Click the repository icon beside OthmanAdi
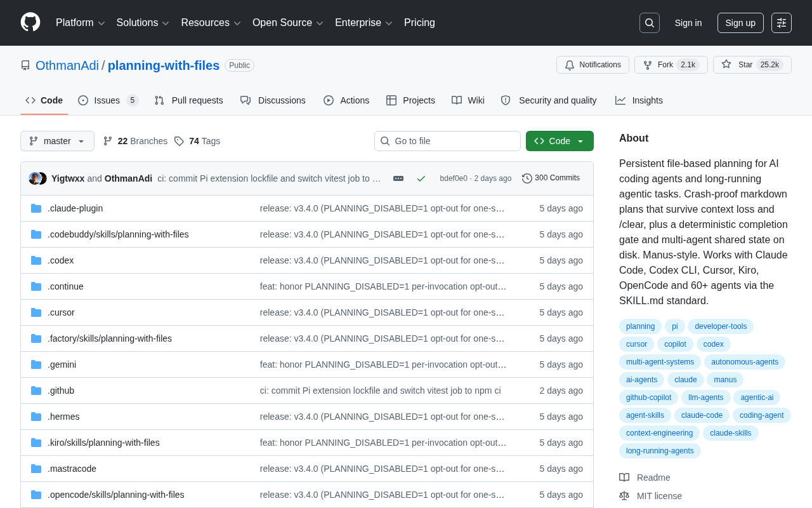 pos(25,65)
